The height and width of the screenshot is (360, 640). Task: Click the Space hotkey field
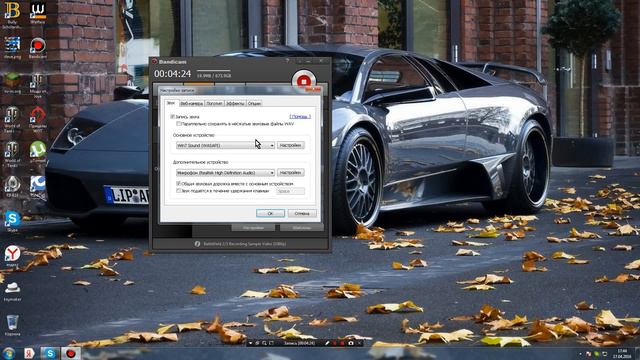[x=290, y=191]
